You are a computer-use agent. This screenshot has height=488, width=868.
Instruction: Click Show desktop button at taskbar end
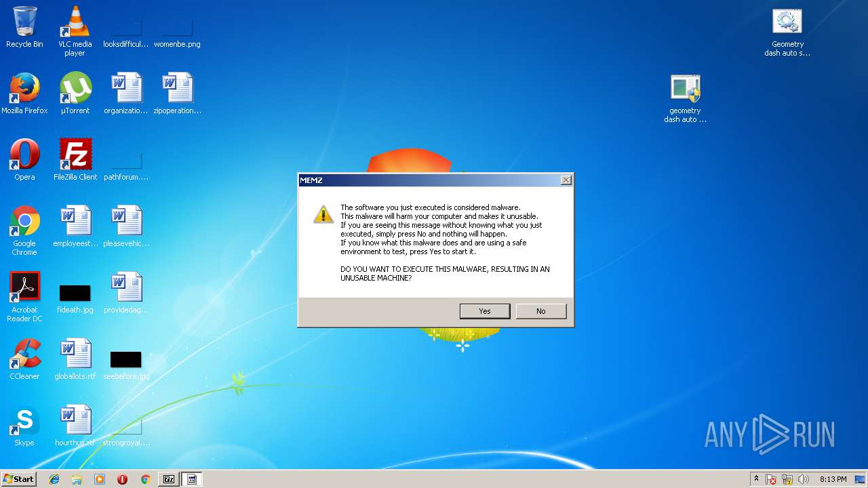tap(861, 479)
